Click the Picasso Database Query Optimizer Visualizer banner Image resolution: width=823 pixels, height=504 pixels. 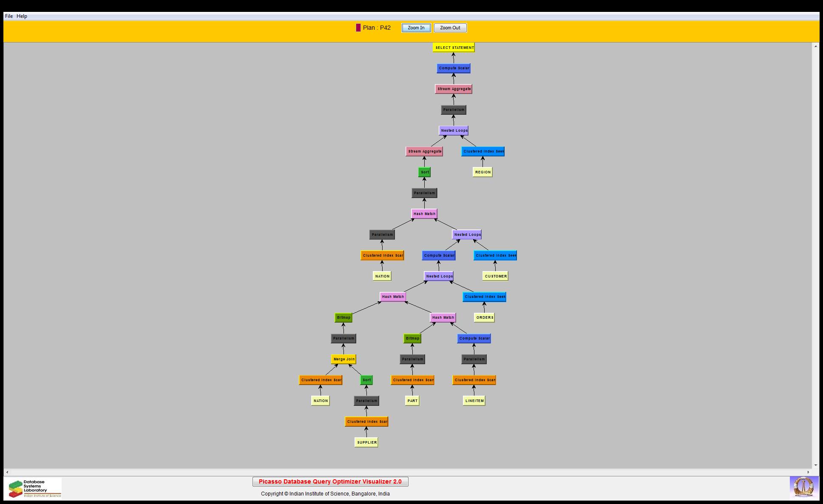point(330,481)
